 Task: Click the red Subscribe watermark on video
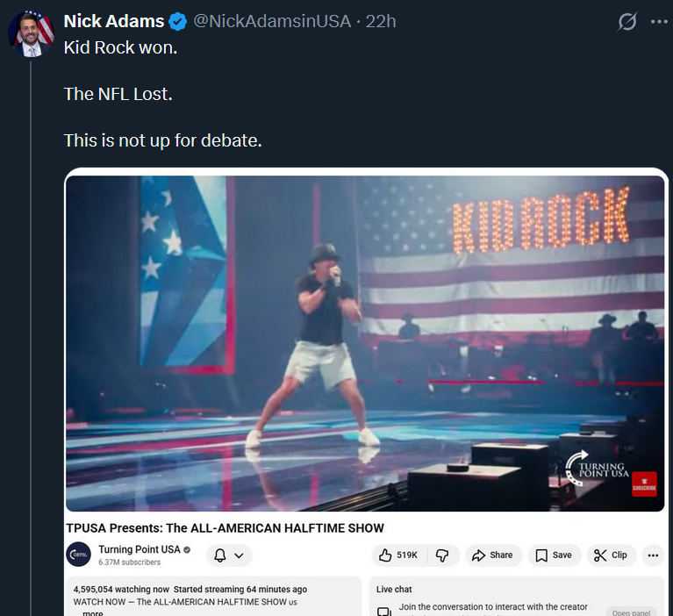pyautogui.click(x=644, y=484)
